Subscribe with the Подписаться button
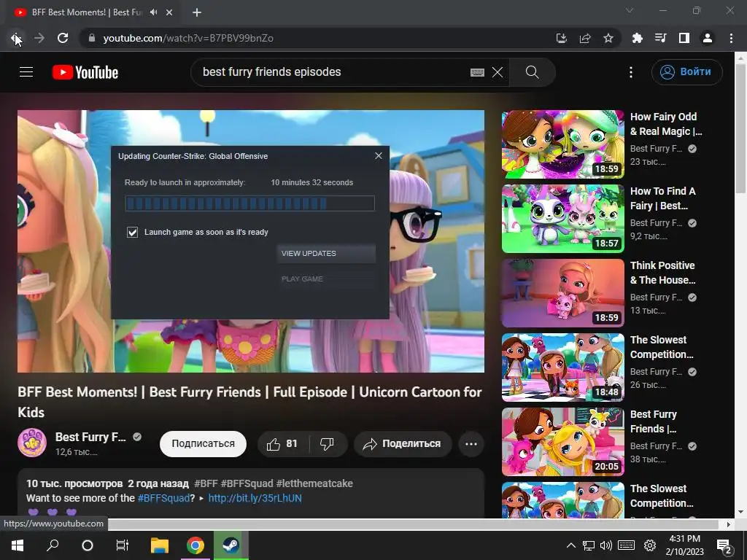The height and width of the screenshot is (560, 747). pyautogui.click(x=203, y=444)
